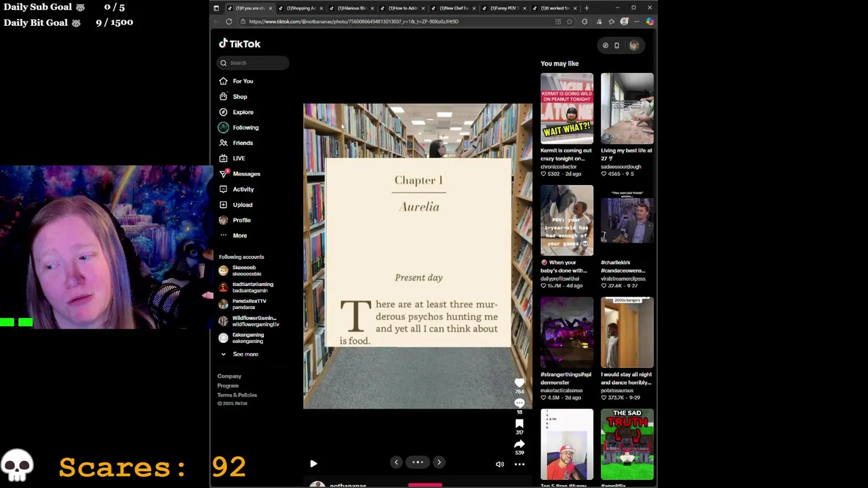Image resolution: width=868 pixels, height=488 pixels.
Task: Open the More menu in sidebar
Action: pyautogui.click(x=233, y=236)
